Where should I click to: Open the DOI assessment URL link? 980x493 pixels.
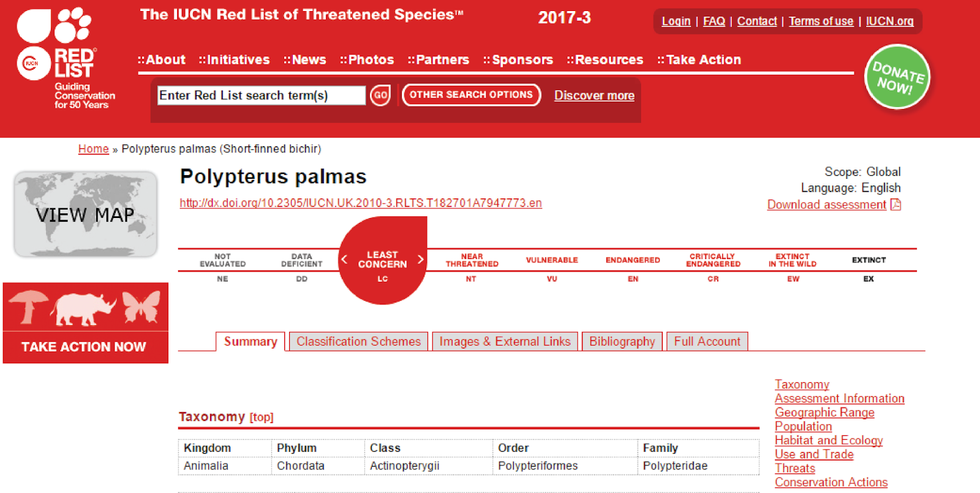pos(361,203)
